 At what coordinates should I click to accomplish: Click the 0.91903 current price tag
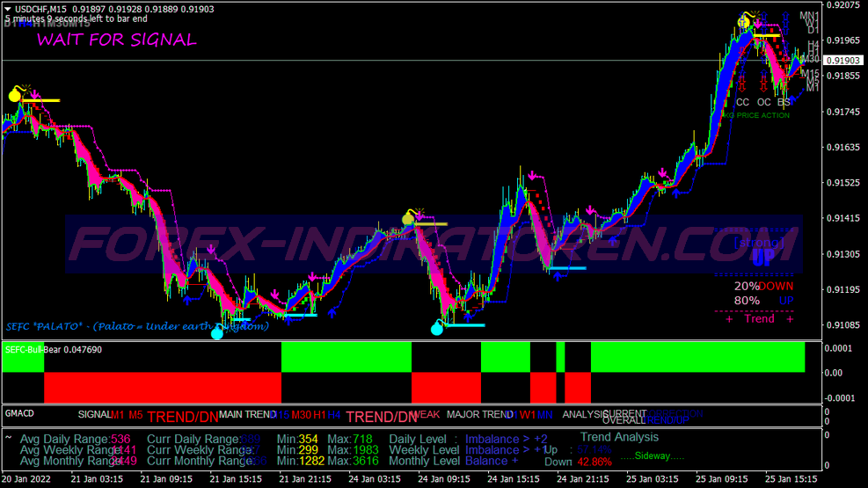(x=843, y=61)
